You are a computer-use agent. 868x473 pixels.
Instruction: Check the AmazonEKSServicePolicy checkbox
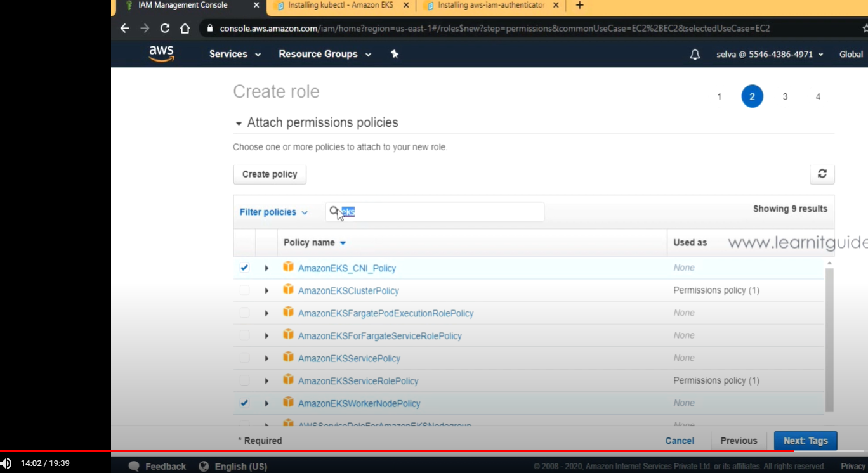pos(244,358)
